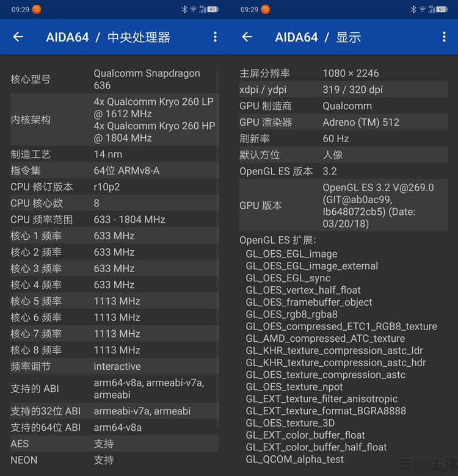Tap the AIDA64 / 显示 title
The height and width of the screenshot is (476, 458).
tap(318, 37)
